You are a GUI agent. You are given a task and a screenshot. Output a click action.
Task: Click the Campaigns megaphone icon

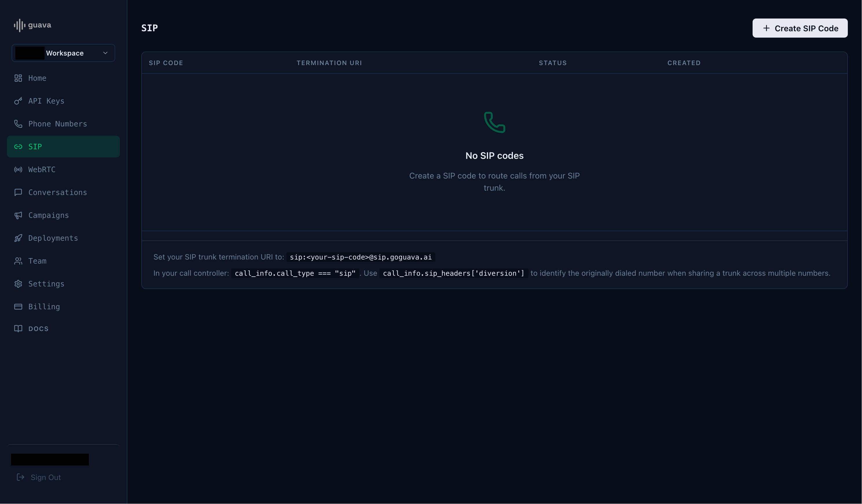(18, 216)
